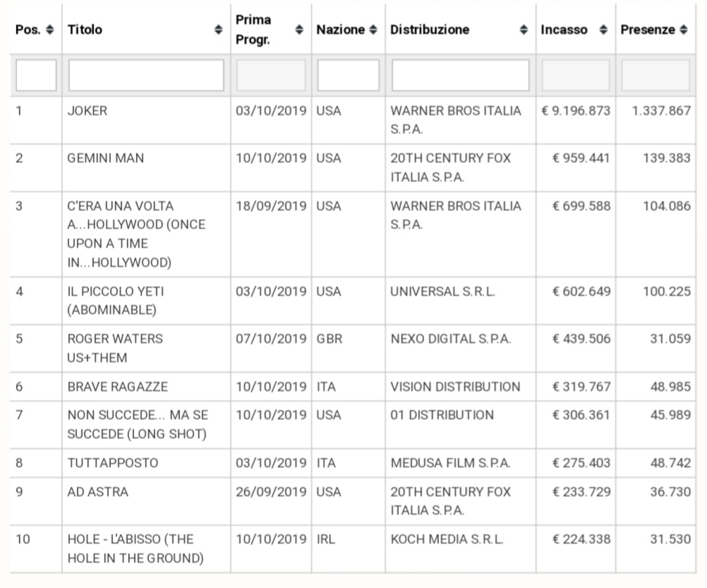This screenshot has width=707, height=588.
Task: Click Prima Progr. sort arrows icon
Action: (x=299, y=30)
